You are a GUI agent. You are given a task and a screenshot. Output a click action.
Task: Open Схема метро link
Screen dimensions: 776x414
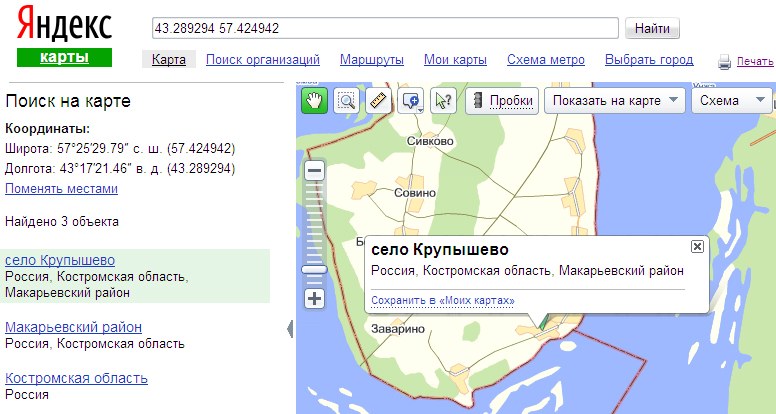546,60
